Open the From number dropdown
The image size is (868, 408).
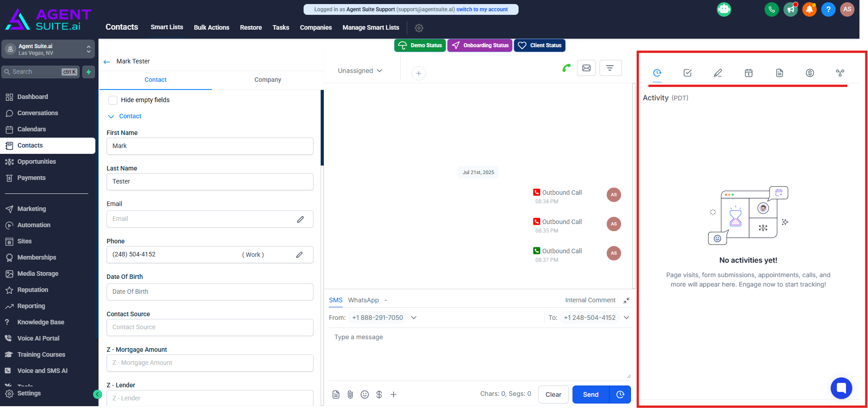(414, 318)
